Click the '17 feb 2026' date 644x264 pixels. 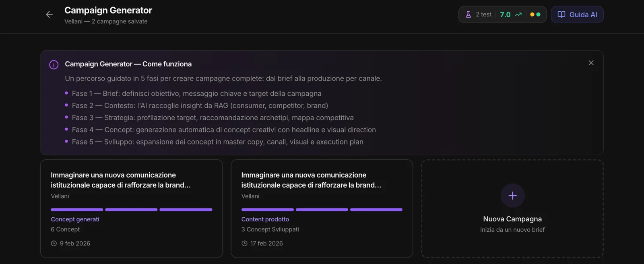click(266, 243)
